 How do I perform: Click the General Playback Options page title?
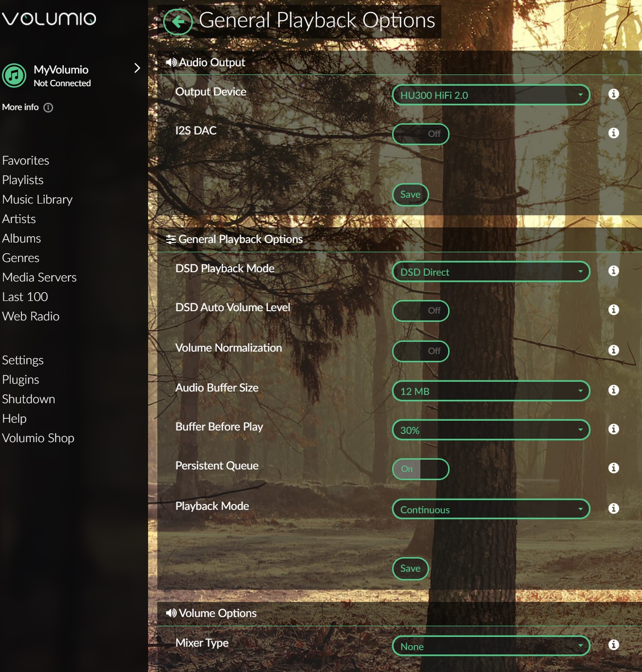(317, 20)
